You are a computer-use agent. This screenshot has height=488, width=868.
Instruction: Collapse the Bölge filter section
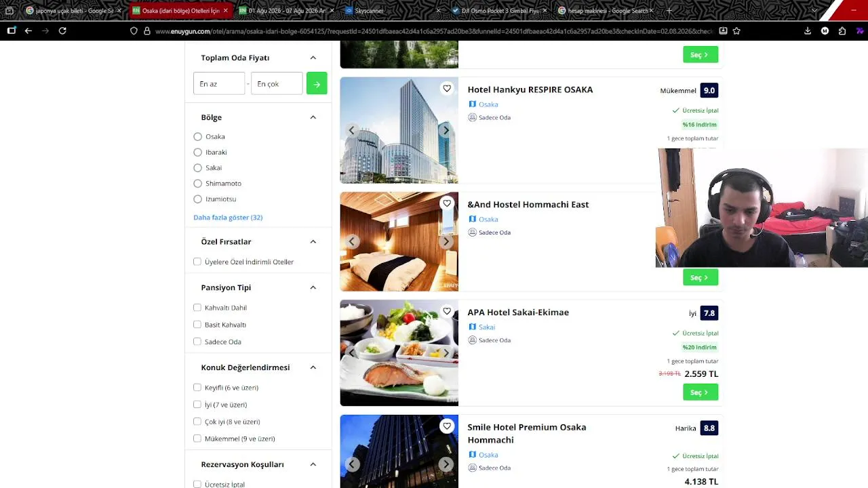click(313, 117)
